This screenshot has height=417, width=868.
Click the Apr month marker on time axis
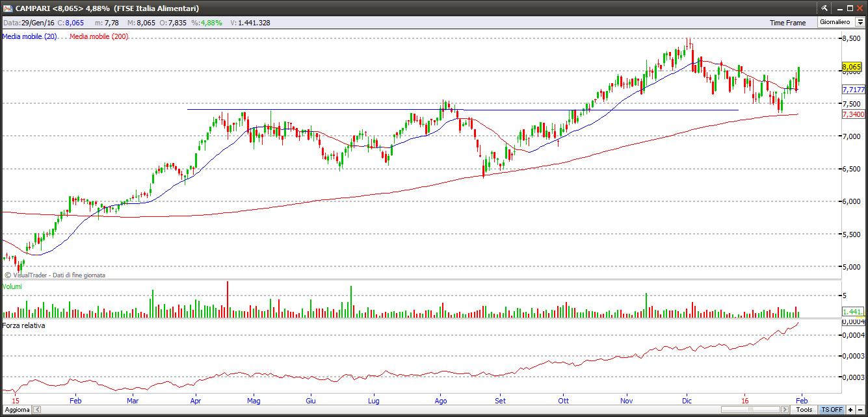[x=196, y=401]
